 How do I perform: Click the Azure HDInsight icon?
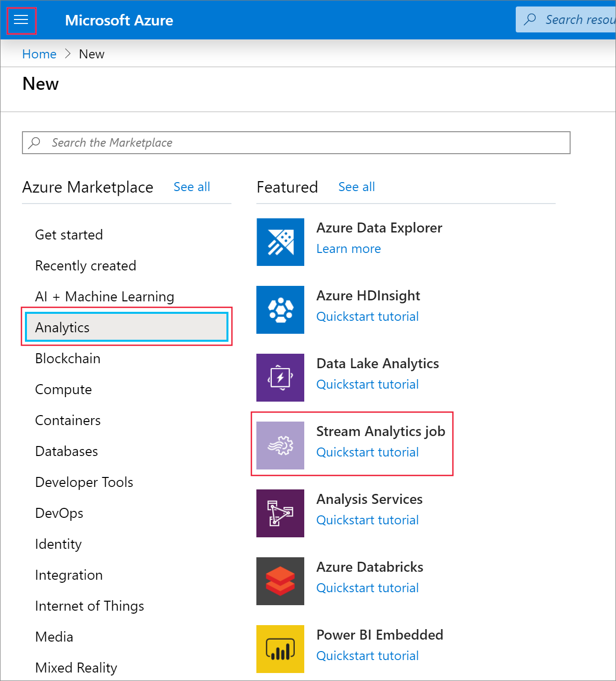pos(280,310)
